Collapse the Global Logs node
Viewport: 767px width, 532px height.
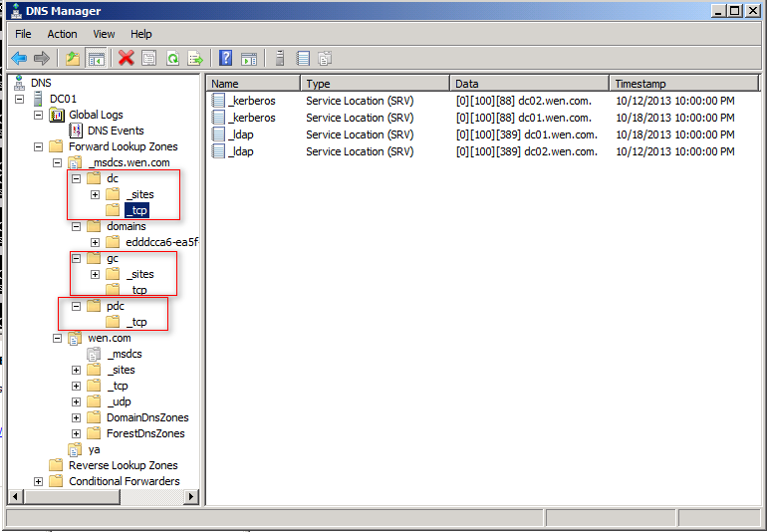tap(38, 115)
